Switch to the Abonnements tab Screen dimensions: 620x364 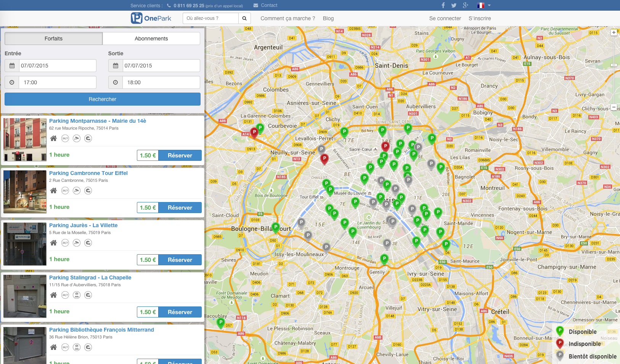click(151, 38)
